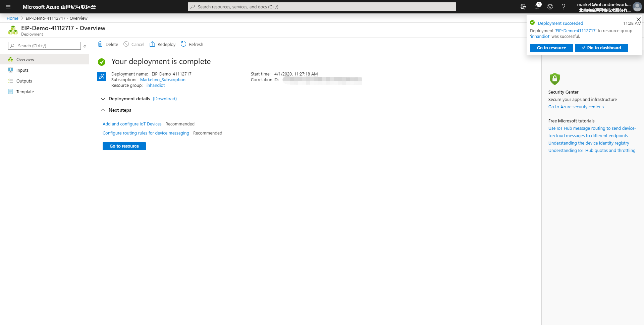The width and height of the screenshot is (644, 325).
Task: Click the Redeploy toolbar icon
Action: tap(152, 44)
